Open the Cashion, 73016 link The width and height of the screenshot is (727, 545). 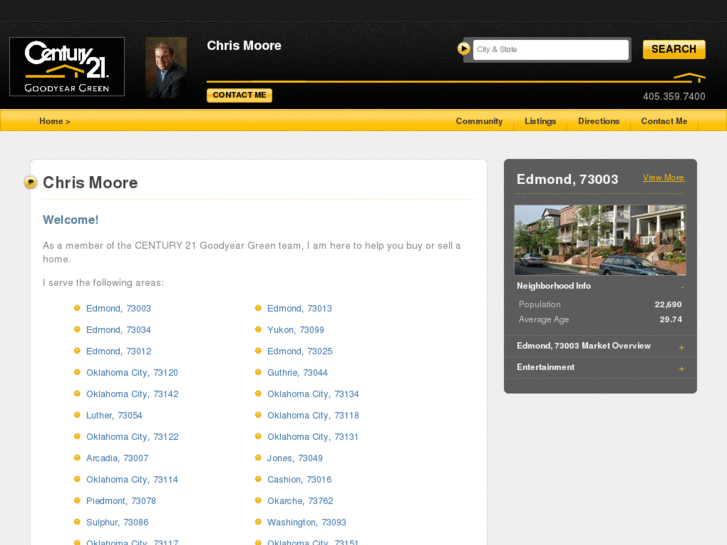tap(300, 479)
